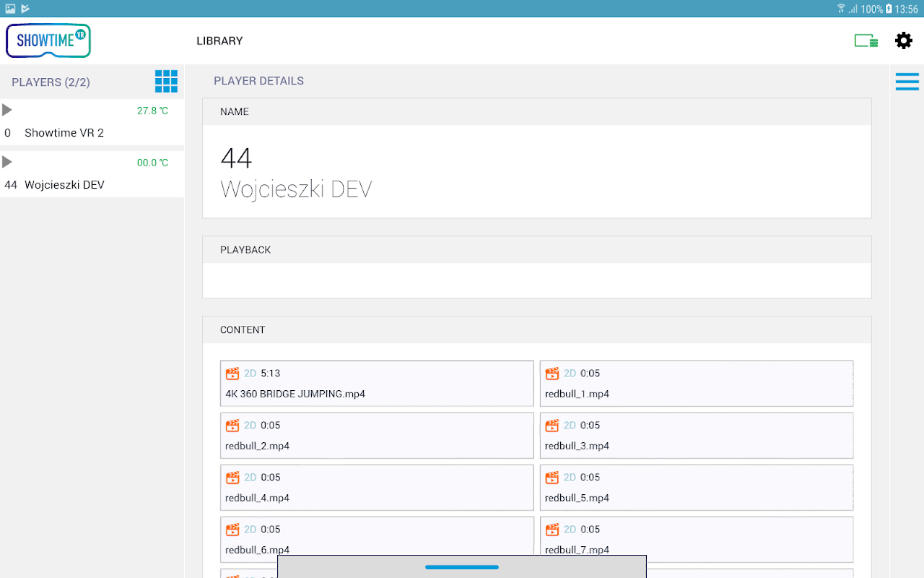Choose the 4K 360 BRIDGE JUMPING.mp4 video
Image resolution: width=924 pixels, height=578 pixels.
point(377,384)
